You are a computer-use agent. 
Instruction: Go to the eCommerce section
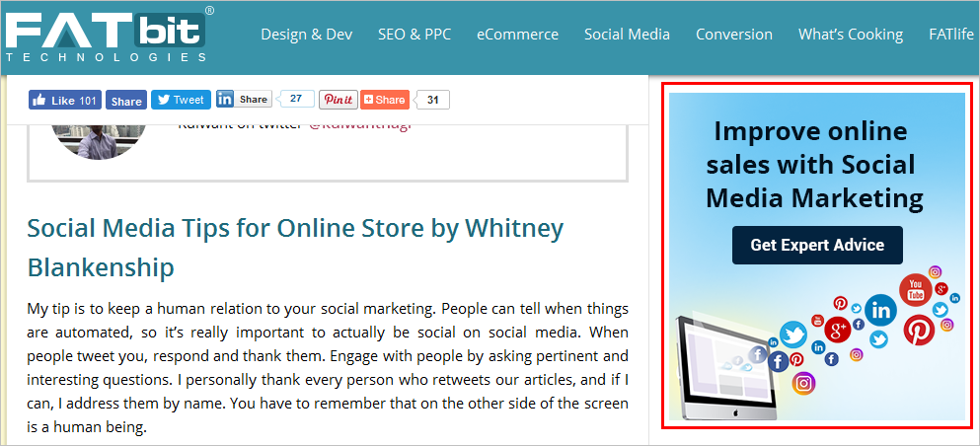click(517, 35)
